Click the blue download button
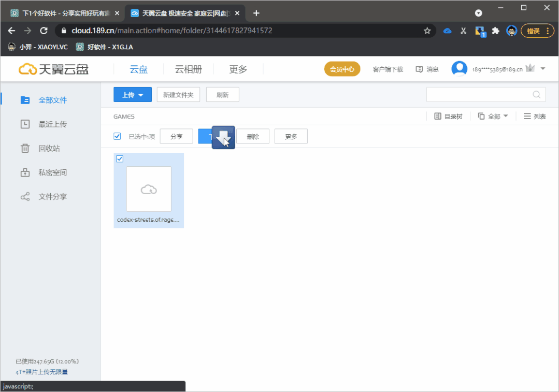 [x=214, y=137]
